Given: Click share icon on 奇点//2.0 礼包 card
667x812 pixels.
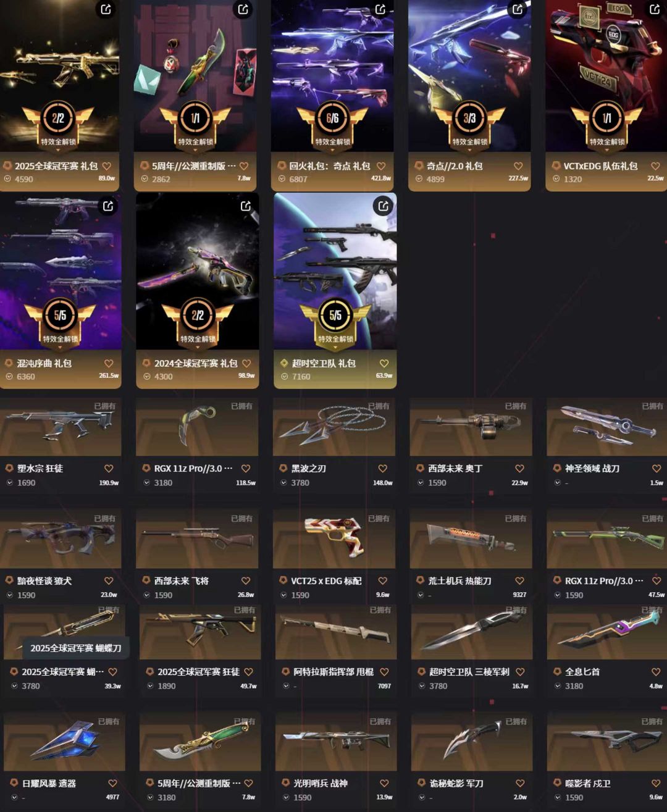Looking at the screenshot, I should point(518,9).
